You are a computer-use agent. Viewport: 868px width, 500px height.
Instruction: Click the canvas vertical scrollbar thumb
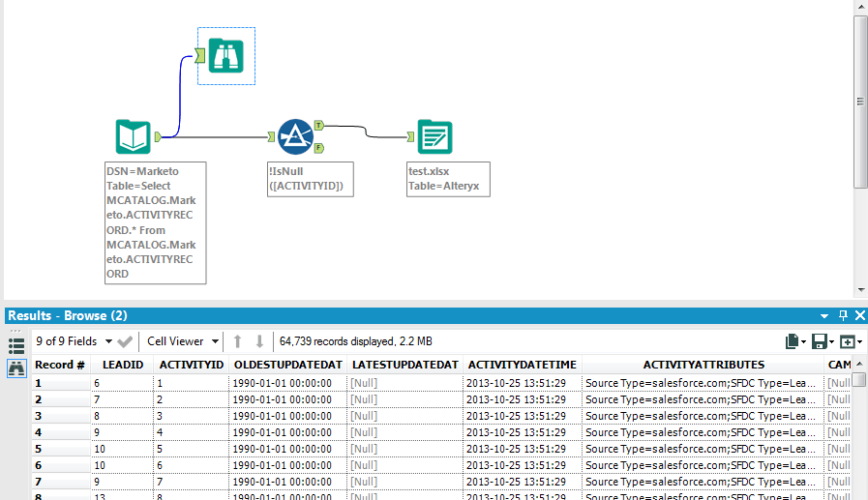tap(860, 102)
